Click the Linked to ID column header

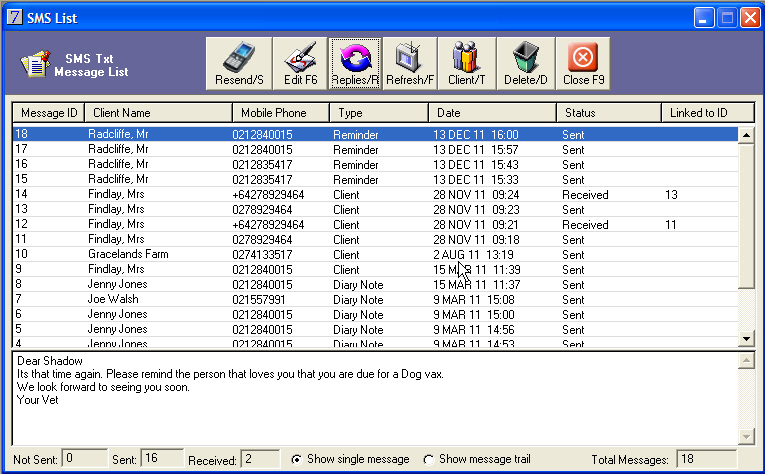(x=708, y=113)
